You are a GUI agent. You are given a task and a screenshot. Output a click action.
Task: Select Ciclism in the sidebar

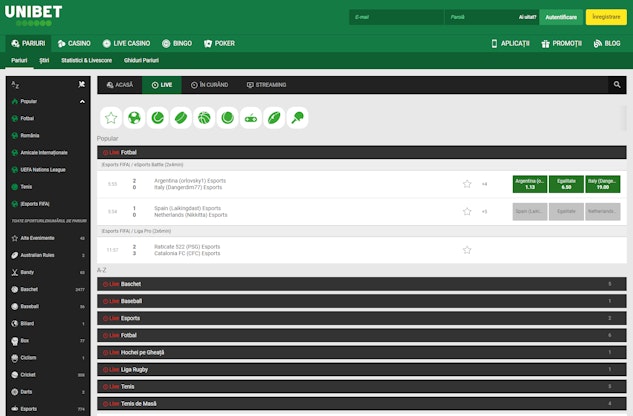pos(48,358)
